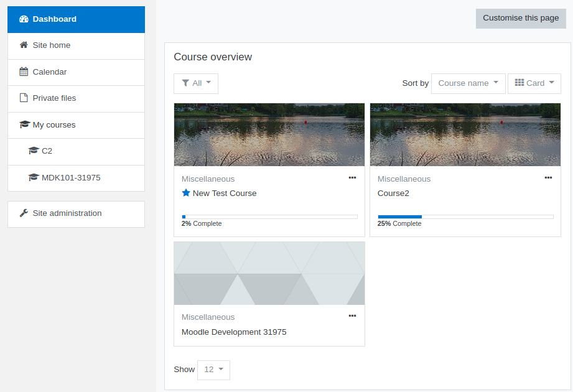Open the Course2 course link
573x392 pixels.
(393, 194)
